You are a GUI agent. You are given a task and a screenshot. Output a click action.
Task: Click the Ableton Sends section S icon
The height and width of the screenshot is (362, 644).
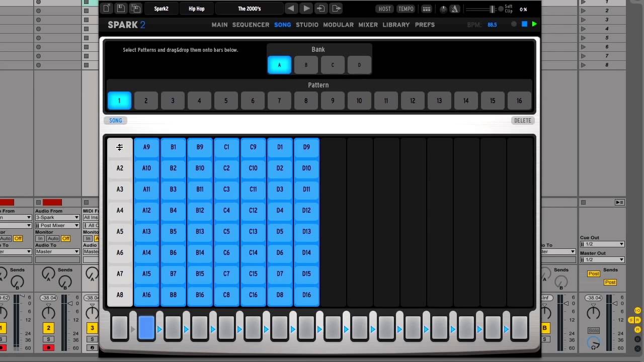pyautogui.click(x=632, y=320)
